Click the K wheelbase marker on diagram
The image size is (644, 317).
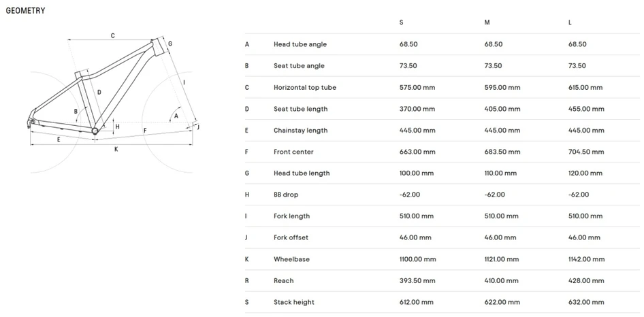[x=116, y=150]
